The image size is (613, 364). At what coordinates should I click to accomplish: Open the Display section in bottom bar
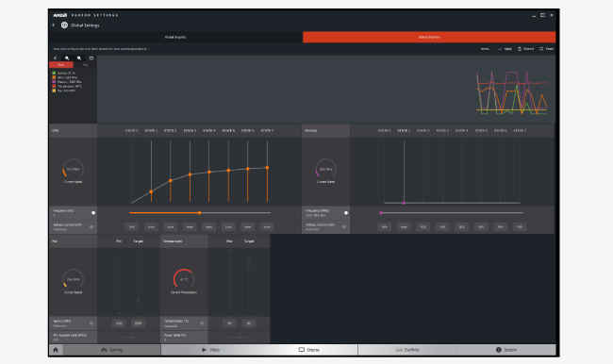[308, 350]
